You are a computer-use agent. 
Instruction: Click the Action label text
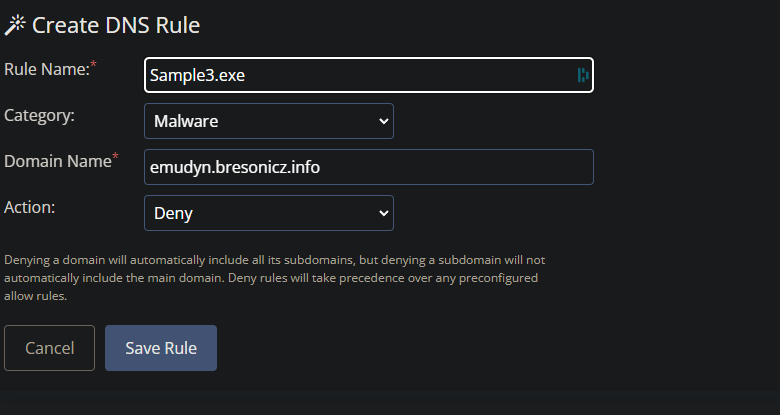pyautogui.click(x=32, y=207)
